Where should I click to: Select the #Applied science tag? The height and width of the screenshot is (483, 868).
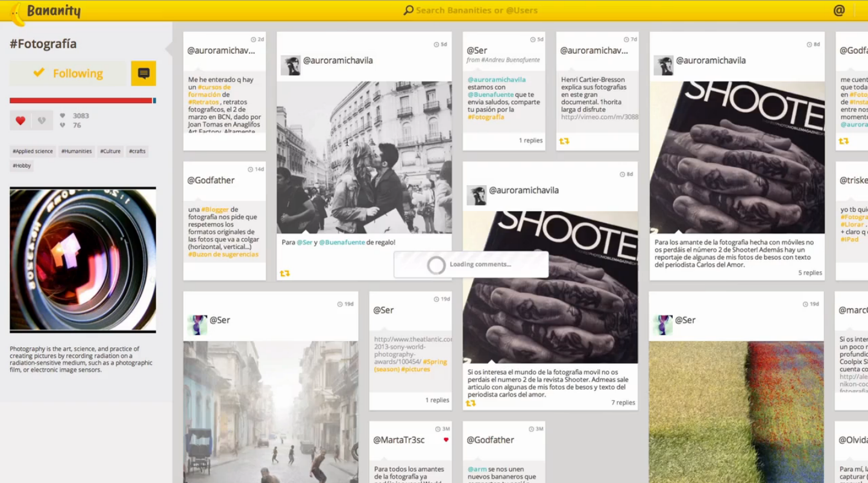[x=33, y=151]
